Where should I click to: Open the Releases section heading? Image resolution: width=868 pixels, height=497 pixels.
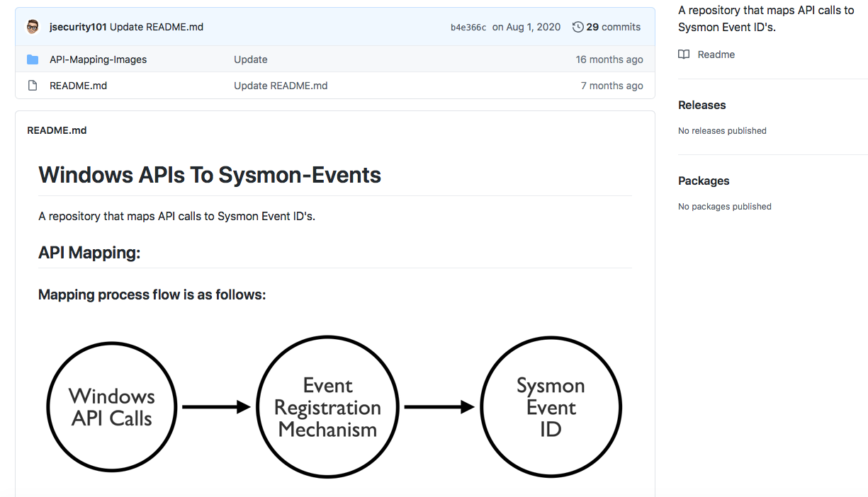(701, 105)
